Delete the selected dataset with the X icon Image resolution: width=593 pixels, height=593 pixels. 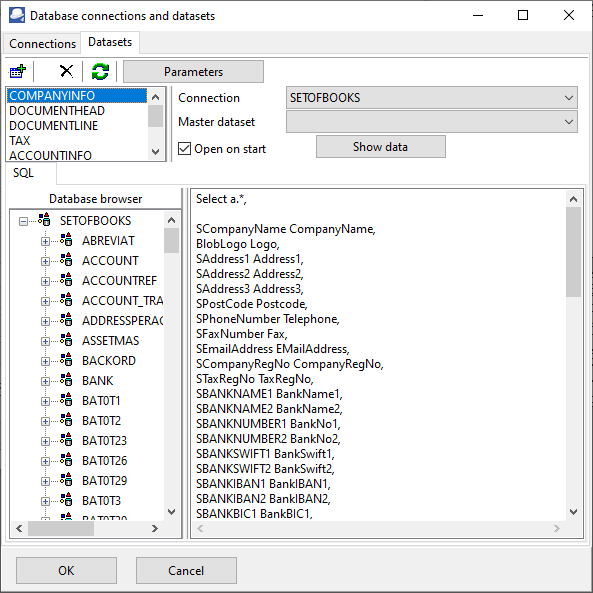pyautogui.click(x=67, y=71)
